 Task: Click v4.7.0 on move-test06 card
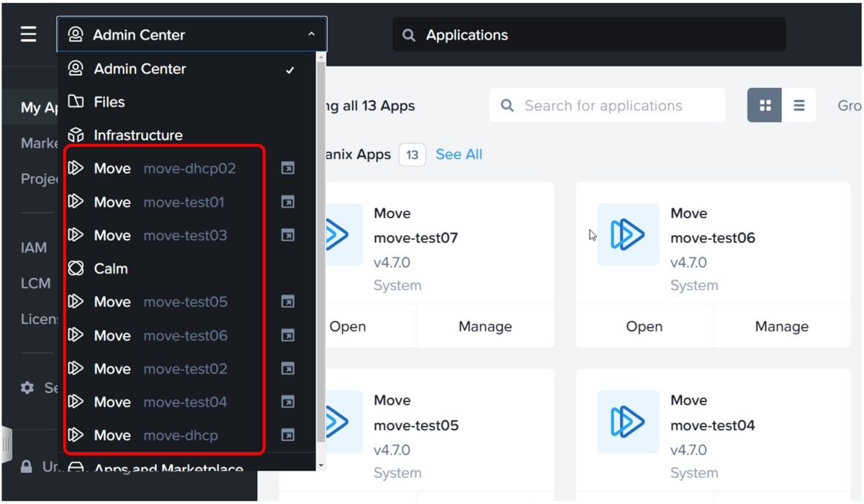[x=688, y=263]
